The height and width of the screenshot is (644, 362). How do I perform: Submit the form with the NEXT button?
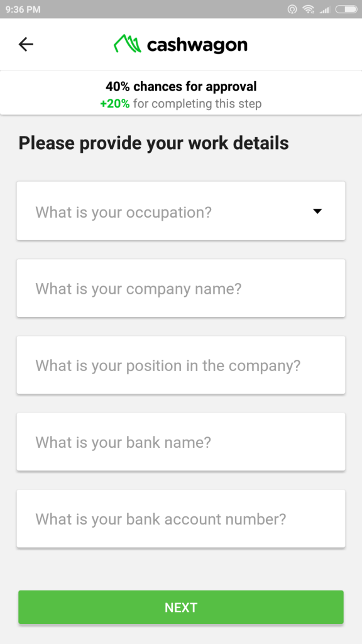coord(181,607)
